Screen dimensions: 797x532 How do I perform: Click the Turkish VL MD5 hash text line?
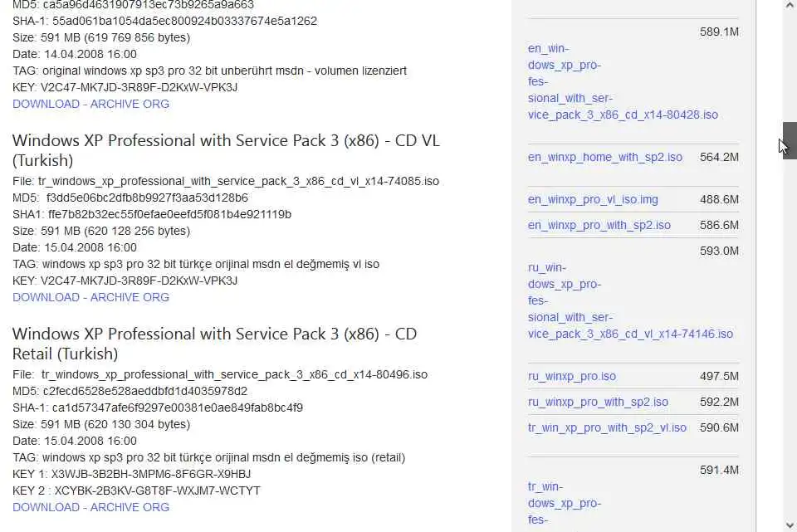[x=130, y=198]
